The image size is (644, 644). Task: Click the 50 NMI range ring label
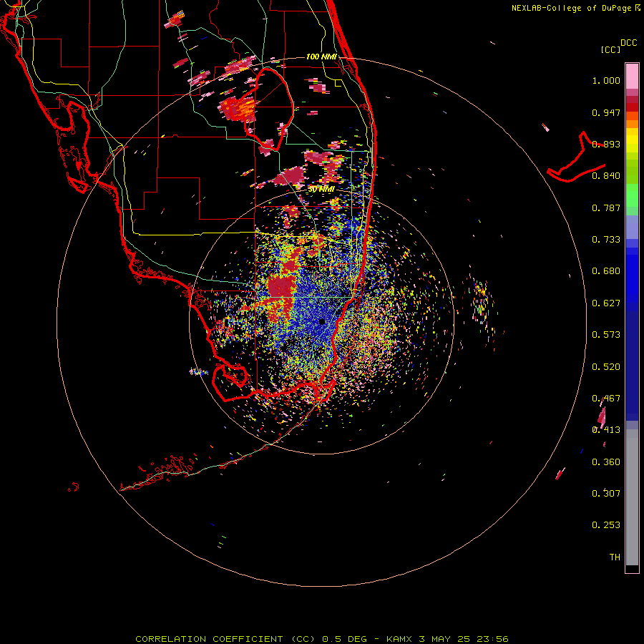[x=321, y=190]
